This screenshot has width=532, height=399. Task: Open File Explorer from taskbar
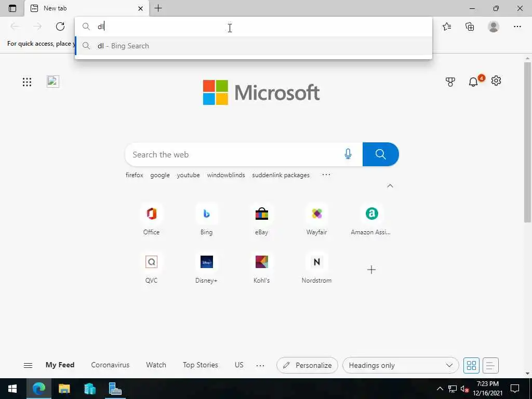coord(64,389)
